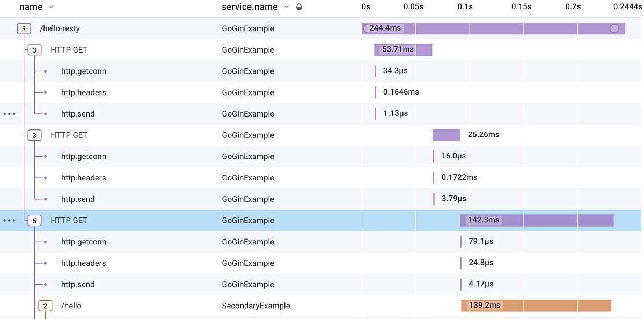Screen dimensions: 644x319
Task: Click the purple dot beside the first http.getconn span
Action: click(x=46, y=71)
